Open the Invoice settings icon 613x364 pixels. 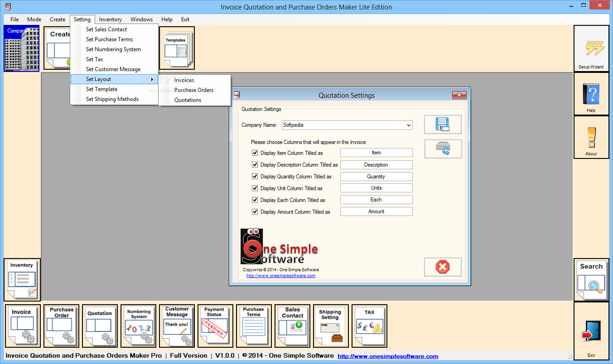[22, 326]
